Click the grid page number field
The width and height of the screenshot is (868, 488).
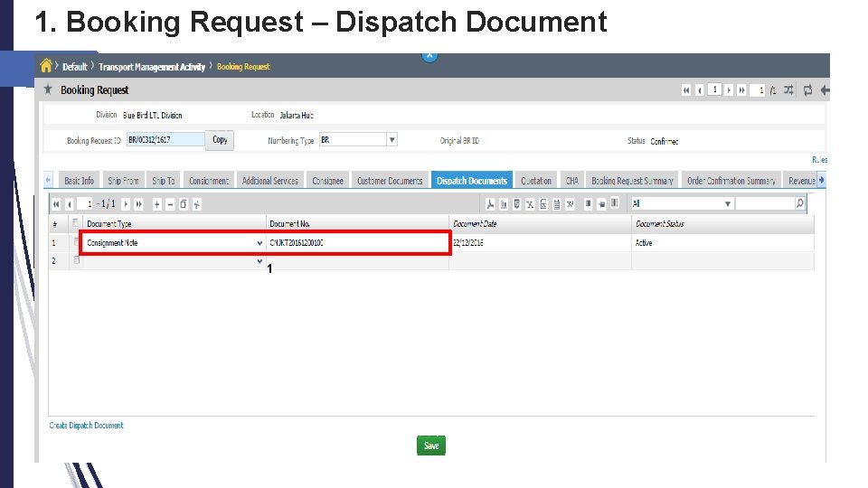point(85,204)
